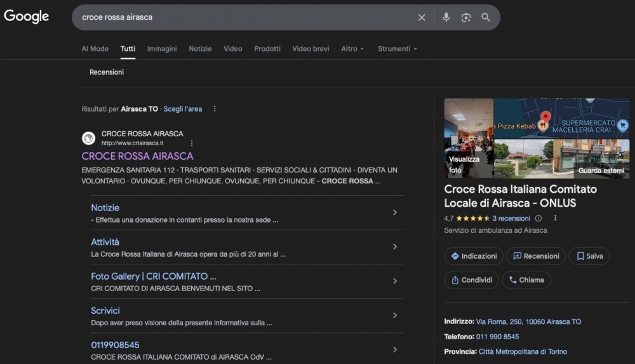
Task: Open the AI Mode tab
Action: tap(95, 49)
